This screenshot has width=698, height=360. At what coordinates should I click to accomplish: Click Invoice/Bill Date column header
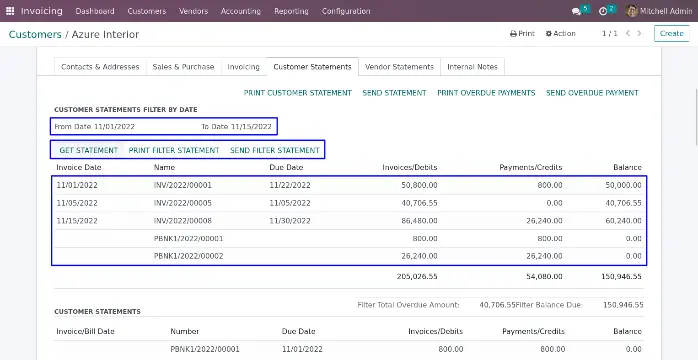[x=85, y=331]
